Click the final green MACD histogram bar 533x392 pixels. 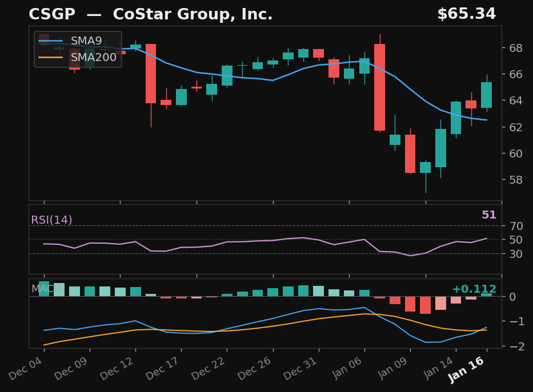coord(486,294)
